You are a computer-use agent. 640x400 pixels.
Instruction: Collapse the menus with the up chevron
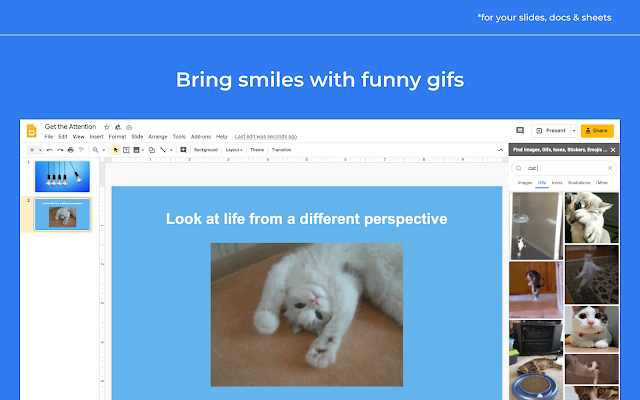[x=501, y=150]
